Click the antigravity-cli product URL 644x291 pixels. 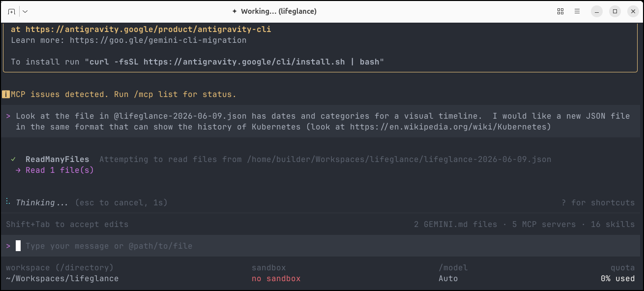[148, 30]
